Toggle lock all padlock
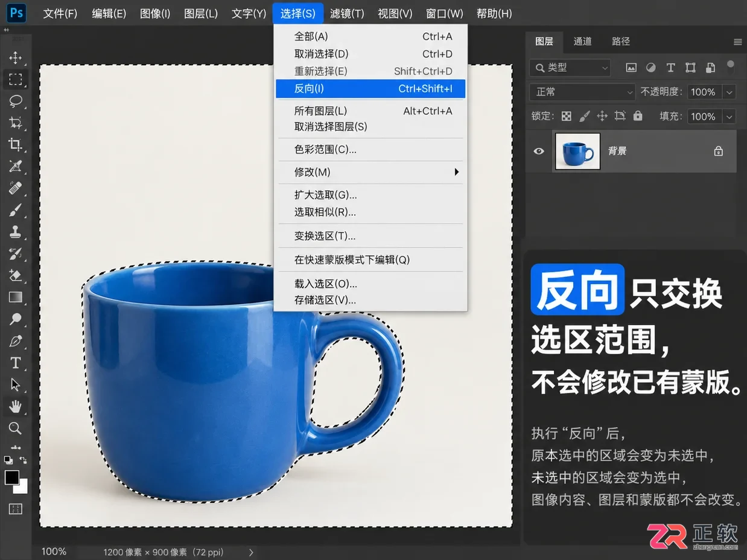Image resolution: width=747 pixels, height=560 pixels. [x=638, y=116]
